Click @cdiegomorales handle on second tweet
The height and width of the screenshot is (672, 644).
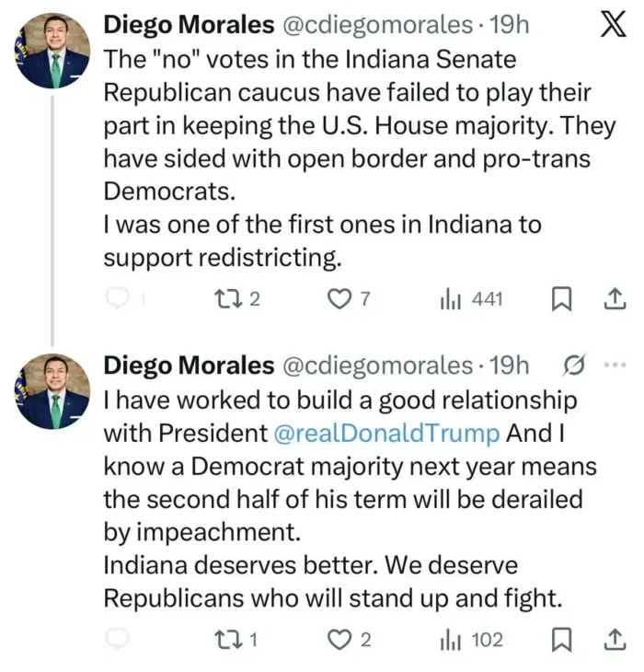[375, 365]
